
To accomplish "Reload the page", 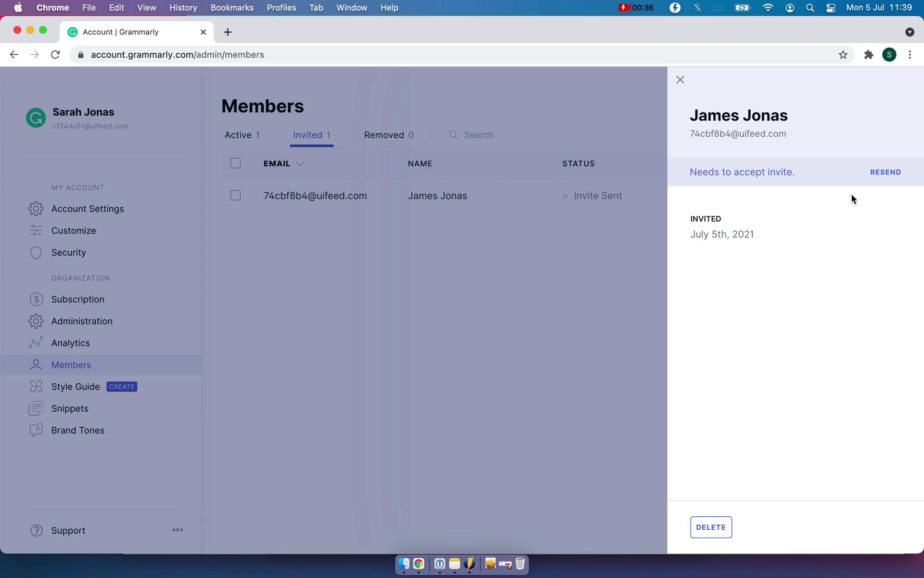I will pos(55,55).
